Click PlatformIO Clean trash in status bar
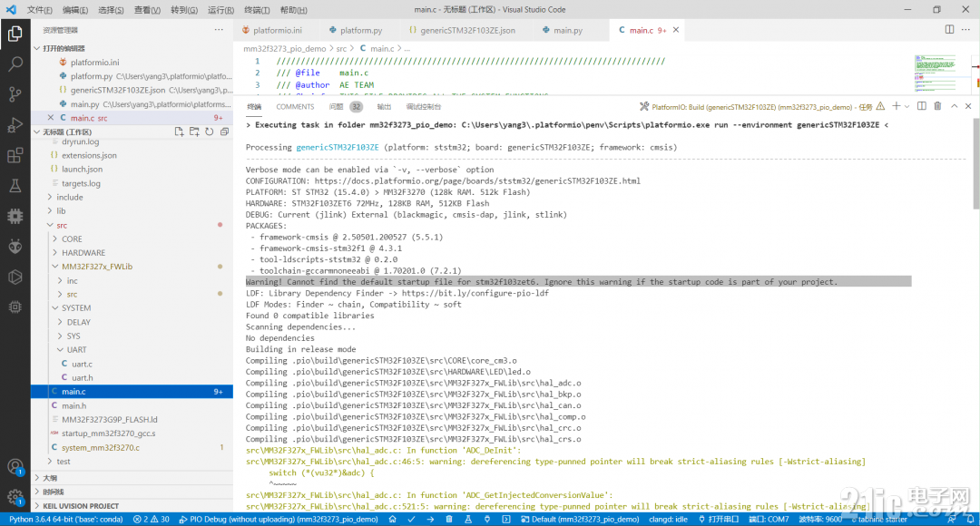 [449, 519]
